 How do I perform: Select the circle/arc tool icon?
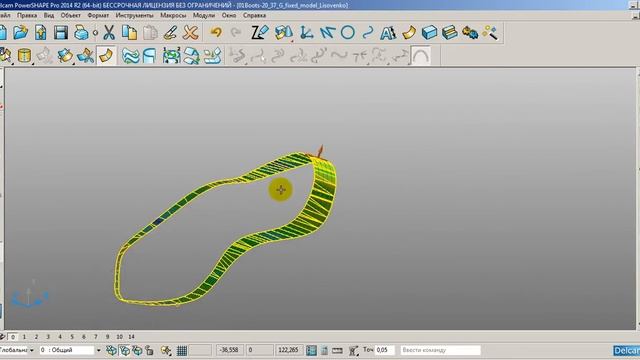[x=347, y=33]
